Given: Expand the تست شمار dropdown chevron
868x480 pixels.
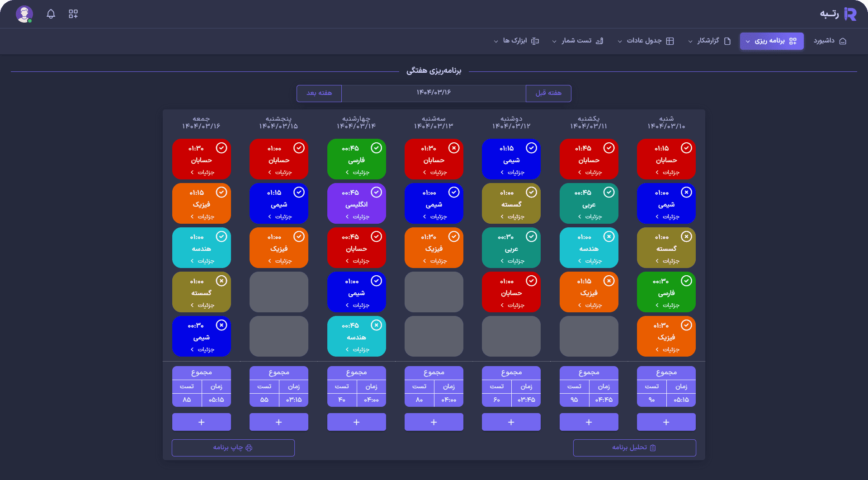Looking at the screenshot, I should [554, 42].
